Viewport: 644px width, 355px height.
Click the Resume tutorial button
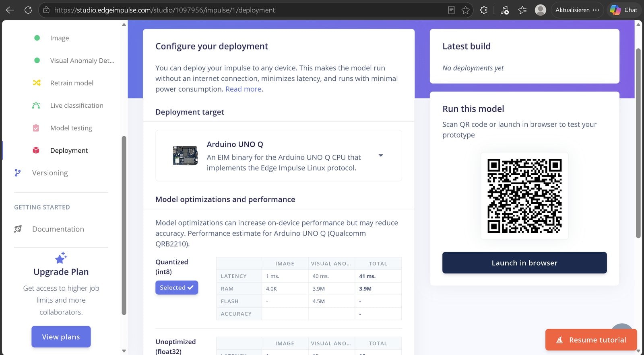coord(591,340)
